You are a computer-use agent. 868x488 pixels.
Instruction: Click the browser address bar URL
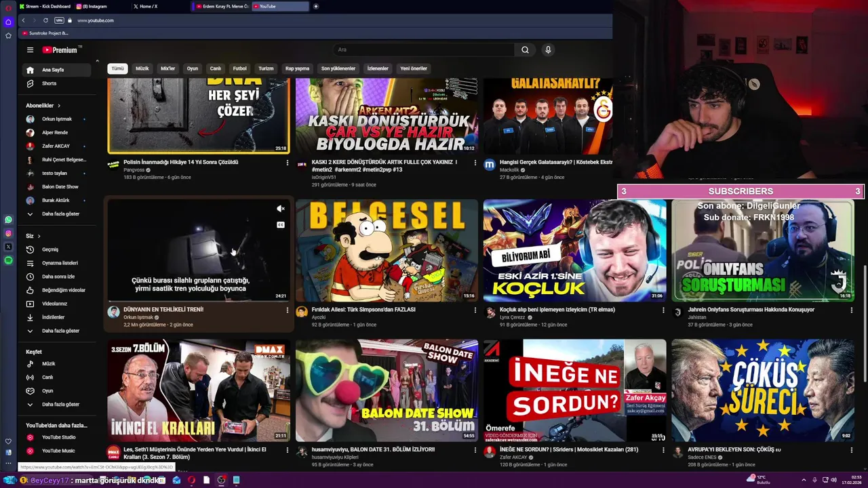96,20
